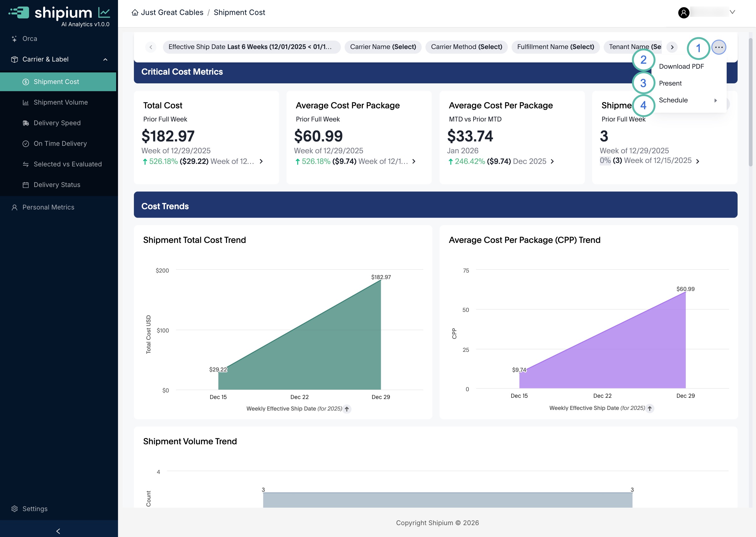Click the home icon in breadcrumb
Screen dimensions: 756x537
[135, 12]
